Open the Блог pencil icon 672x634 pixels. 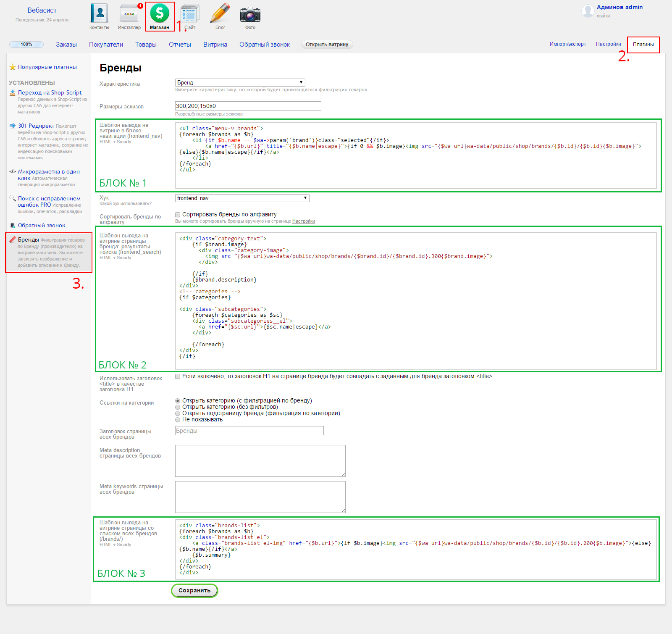220,13
